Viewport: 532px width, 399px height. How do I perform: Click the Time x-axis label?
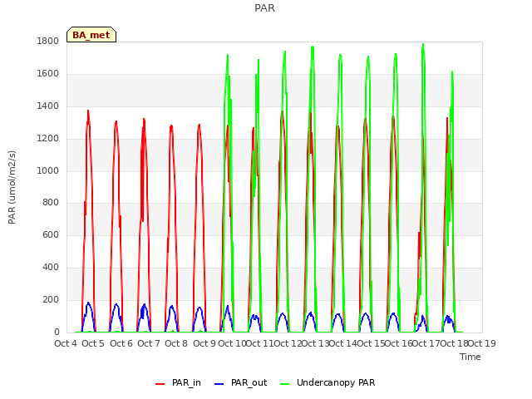tap(470, 357)
